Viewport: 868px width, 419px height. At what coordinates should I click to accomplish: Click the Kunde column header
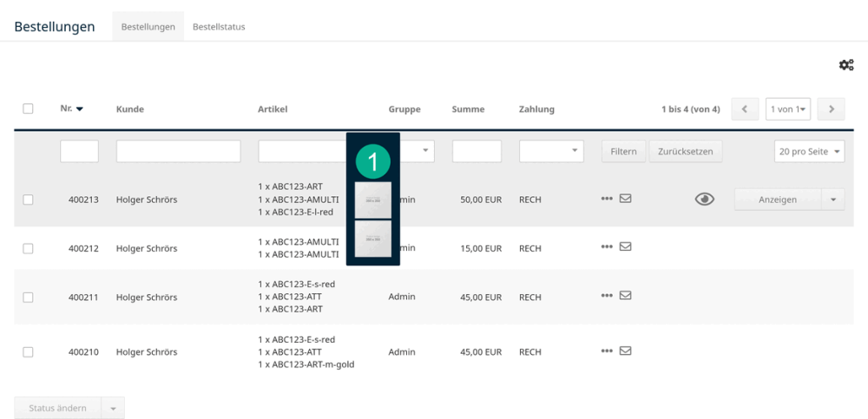[x=130, y=109]
